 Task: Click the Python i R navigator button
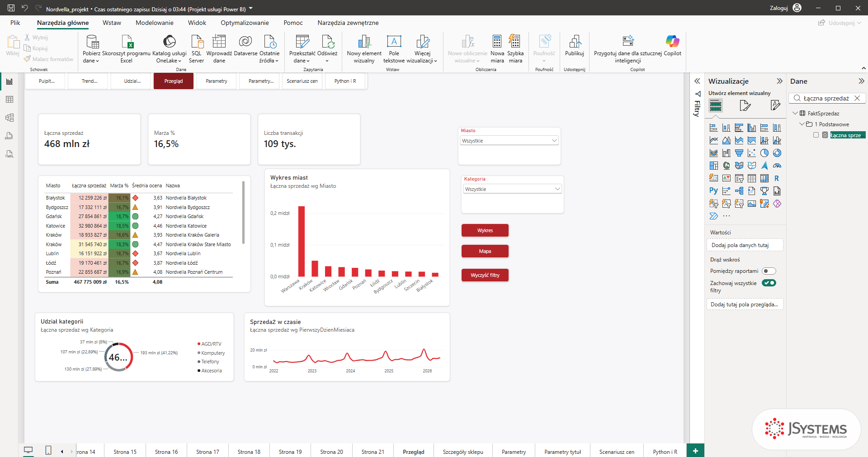345,81
